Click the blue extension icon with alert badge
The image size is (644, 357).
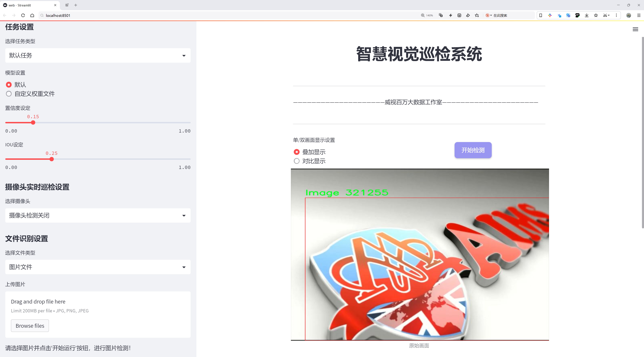[x=559, y=15]
